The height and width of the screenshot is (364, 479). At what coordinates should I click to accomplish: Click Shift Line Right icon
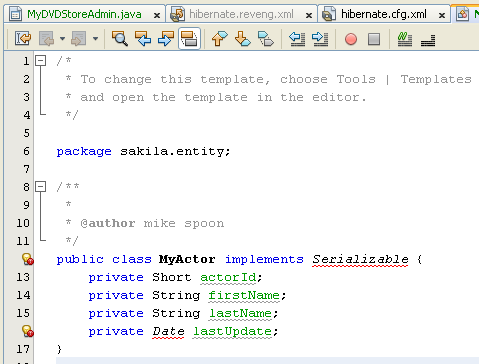pos(320,39)
